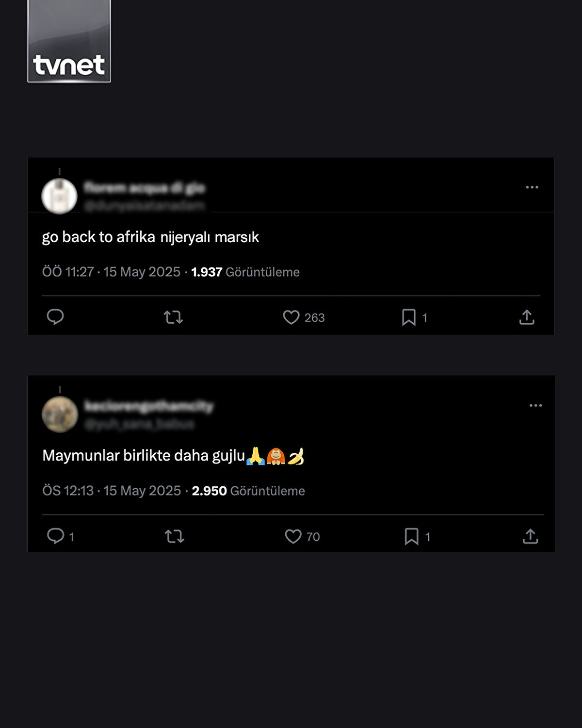Viewport: 582px width, 728px height.
Task: Click the first tweet author's blurred display name
Action: pyautogui.click(x=145, y=188)
